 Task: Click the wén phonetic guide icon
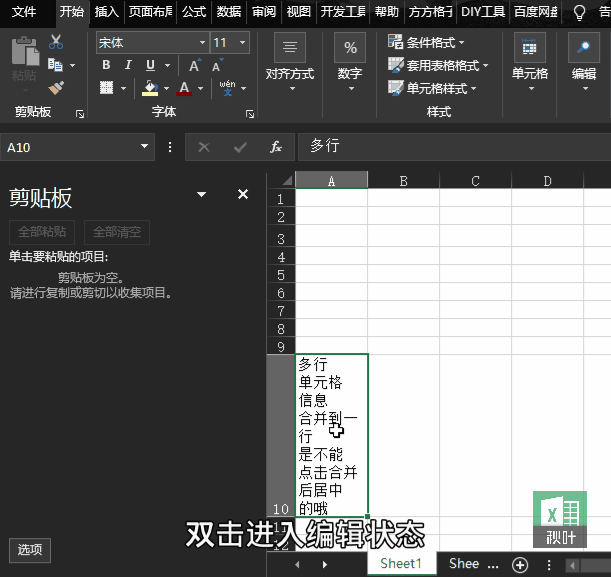pyautogui.click(x=228, y=88)
